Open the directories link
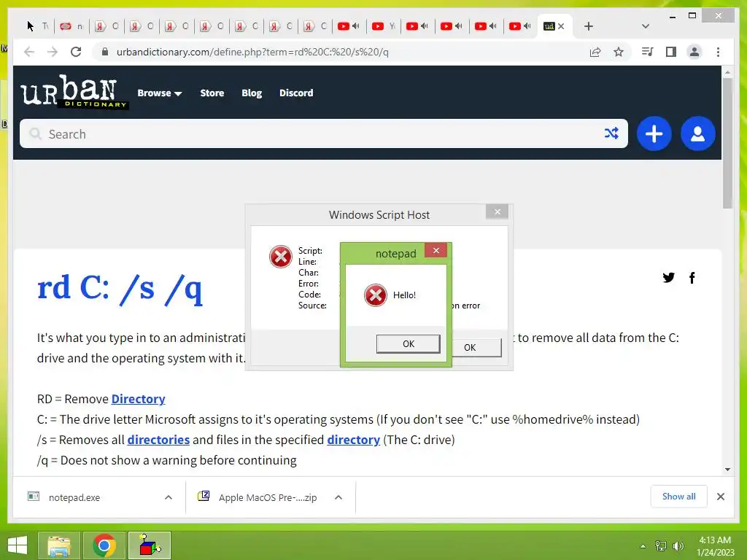747x560 pixels. tap(158, 440)
